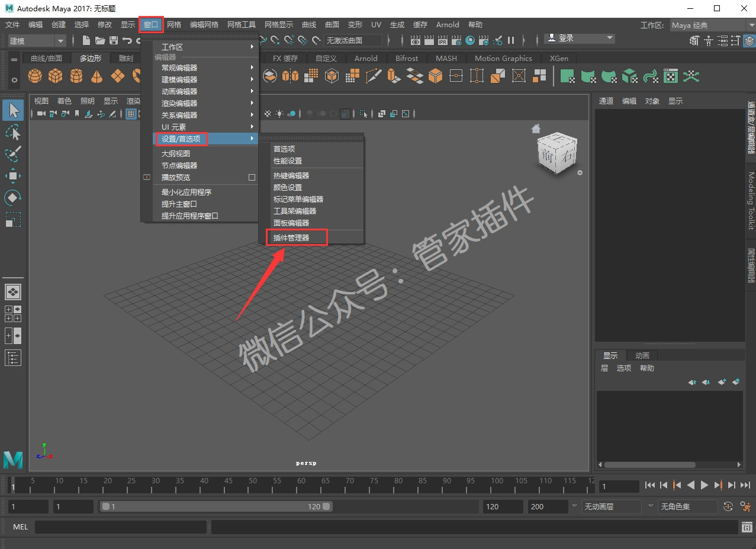Viewport: 756px width, 549px height.
Task: Open the 无动画层 dropdown
Action: [x=611, y=506]
